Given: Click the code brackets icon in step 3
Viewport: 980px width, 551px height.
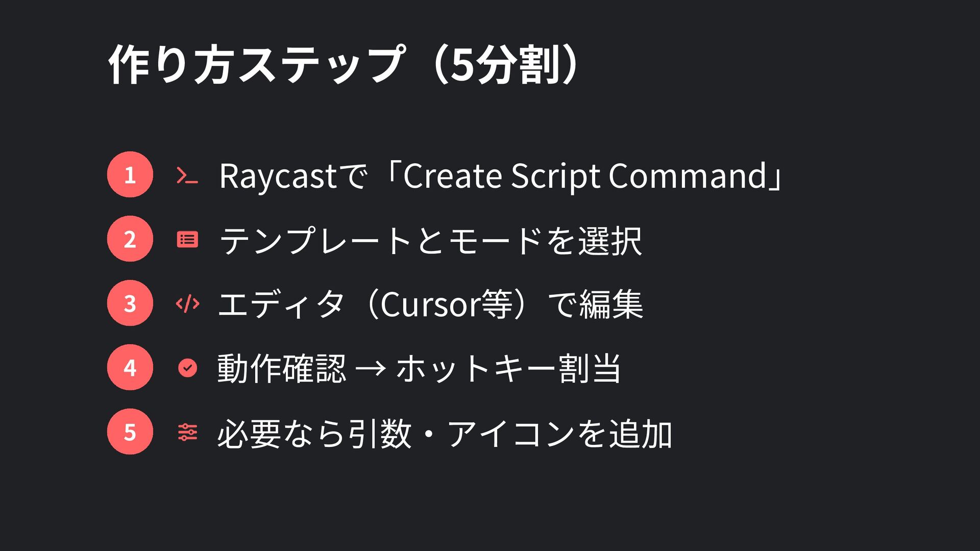Looking at the screenshot, I should click(187, 304).
